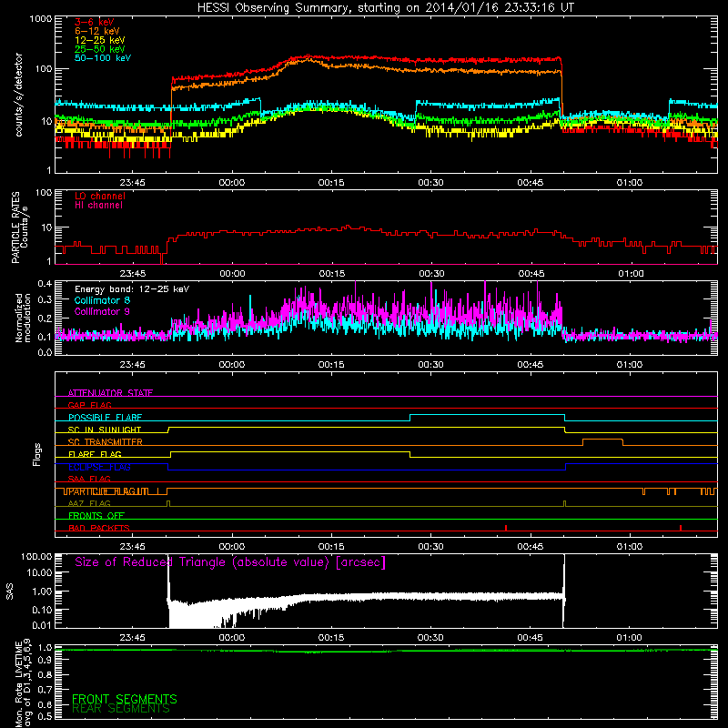Click the 'ATTENUATOR STATE' flag label

(x=110, y=393)
